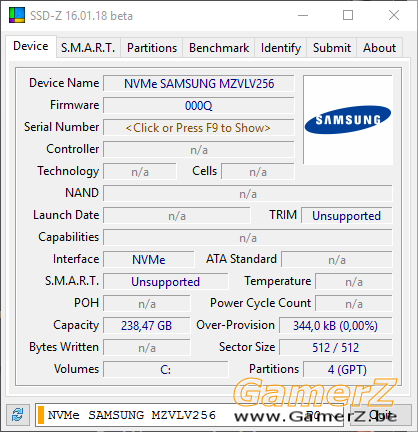Image resolution: width=418 pixels, height=432 pixels.
Task: Click the Cells value field
Action: coord(258,172)
